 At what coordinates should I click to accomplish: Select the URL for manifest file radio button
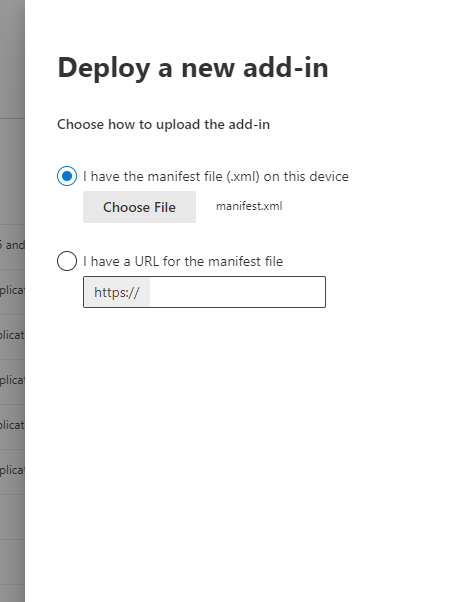[67, 261]
